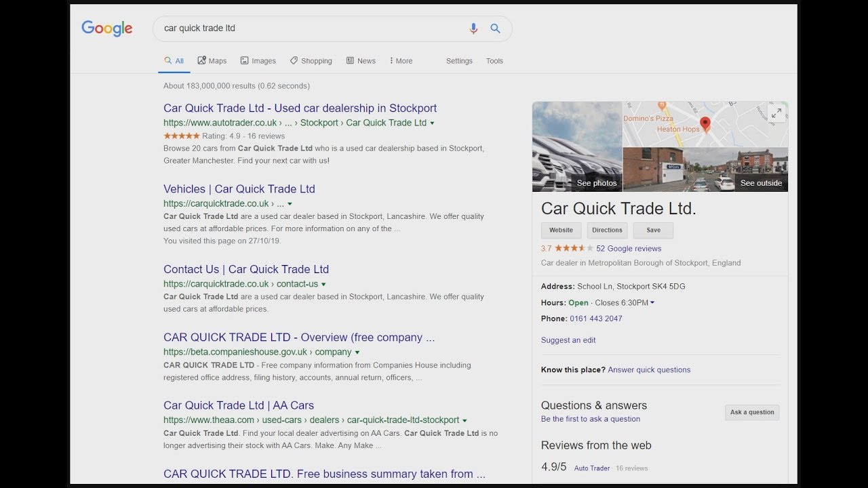Click the Auto Trader rating stars
Screen dimensions: 868x488
click(180, 136)
